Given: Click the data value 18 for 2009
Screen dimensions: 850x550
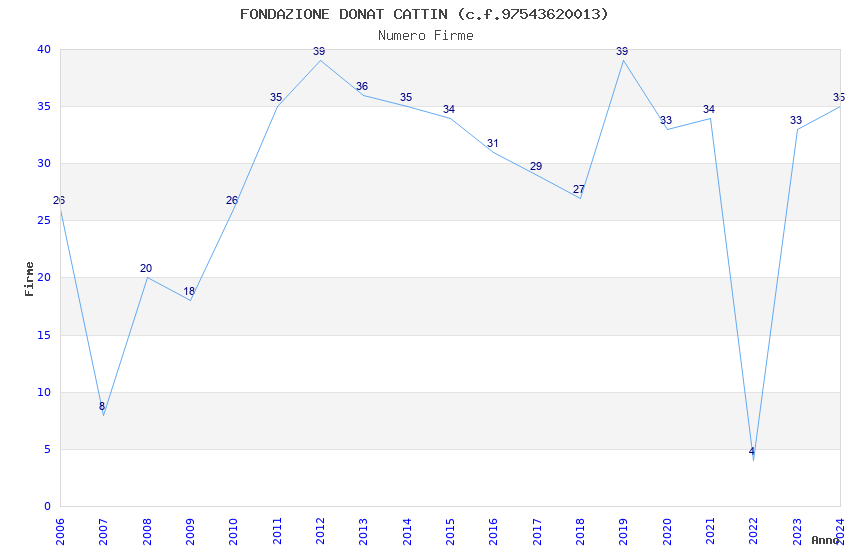Looking at the screenshot, I should pos(189,292).
